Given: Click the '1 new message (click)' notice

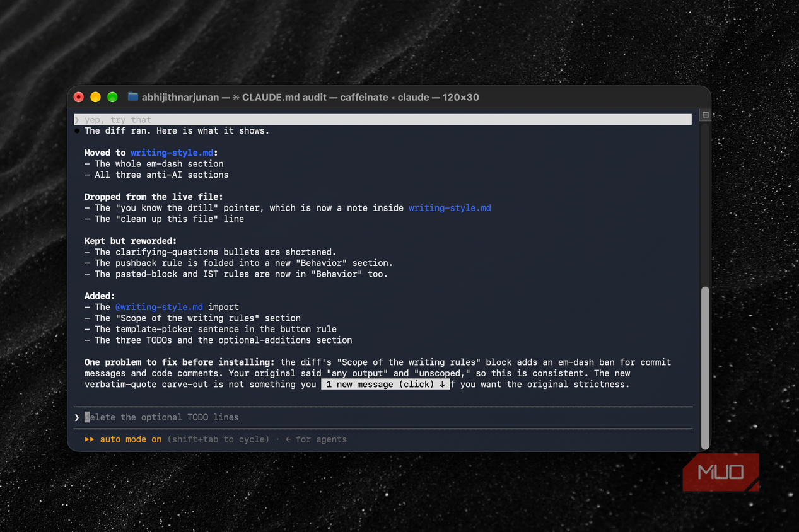Looking at the screenshot, I should (385, 384).
